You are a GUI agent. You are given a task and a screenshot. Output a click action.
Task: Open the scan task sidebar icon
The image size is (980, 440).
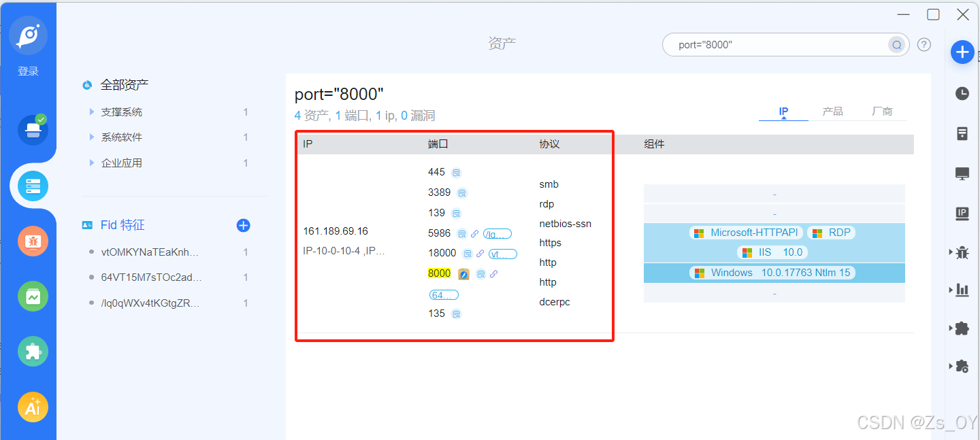point(33,129)
